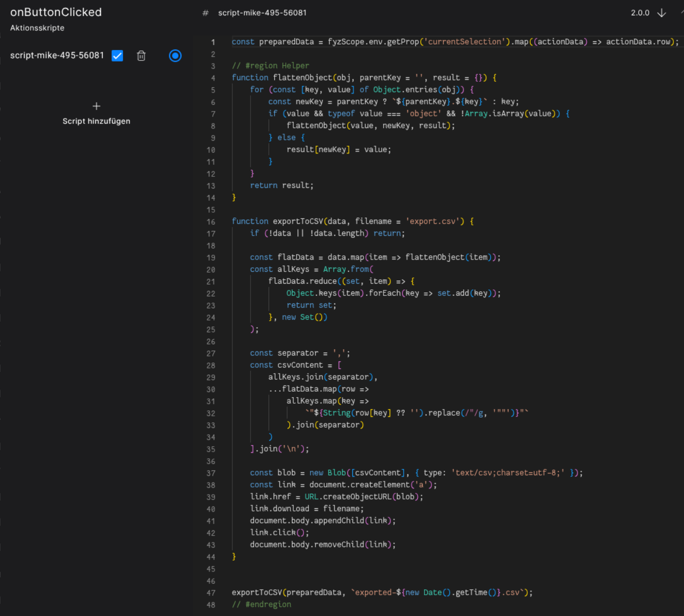Click the plus icon above Script hinzufügen
Image resolution: width=684 pixels, height=616 pixels.
pyautogui.click(x=96, y=106)
